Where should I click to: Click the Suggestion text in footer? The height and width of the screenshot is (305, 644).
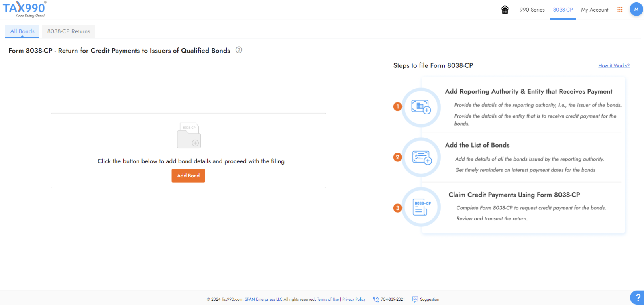coord(430,299)
